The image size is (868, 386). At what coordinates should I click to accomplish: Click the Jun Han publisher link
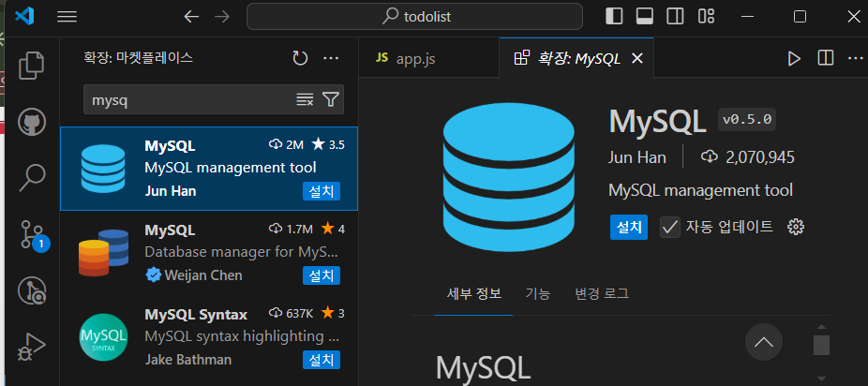[637, 157]
